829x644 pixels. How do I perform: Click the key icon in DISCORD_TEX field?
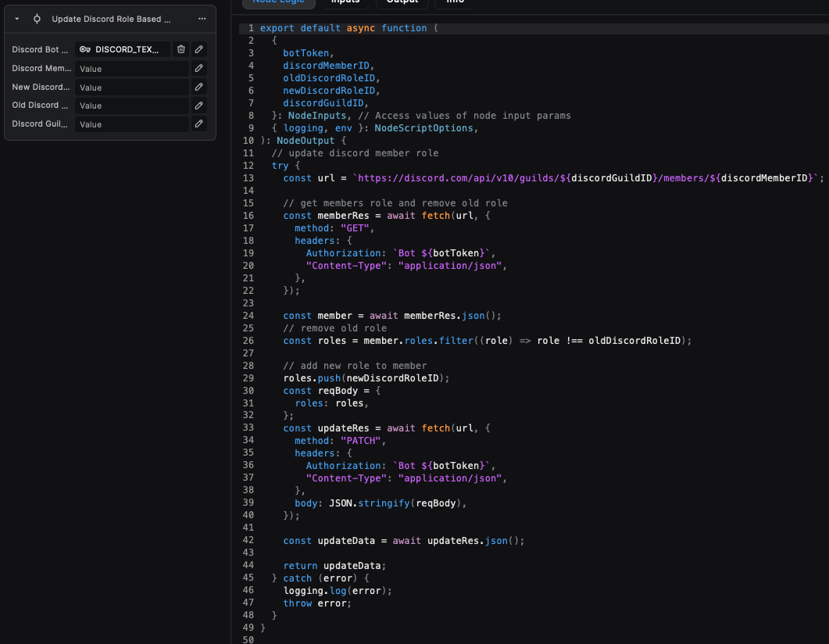85,49
